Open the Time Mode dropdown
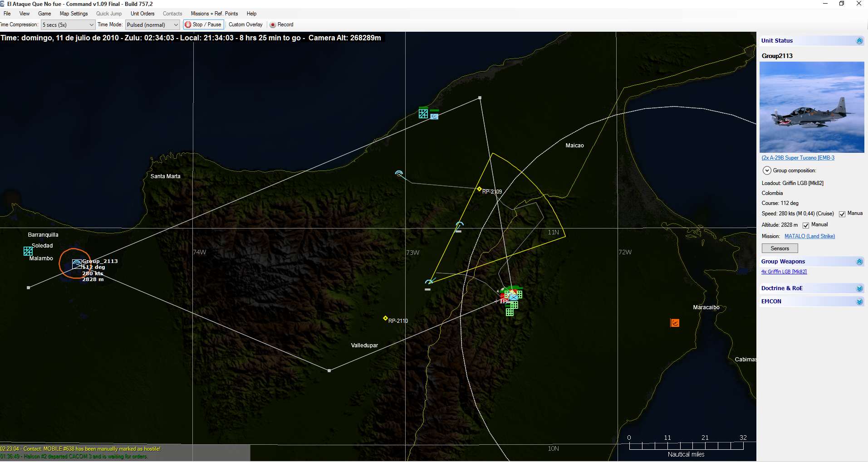Image resolution: width=868 pixels, height=462 pixels. pos(152,25)
